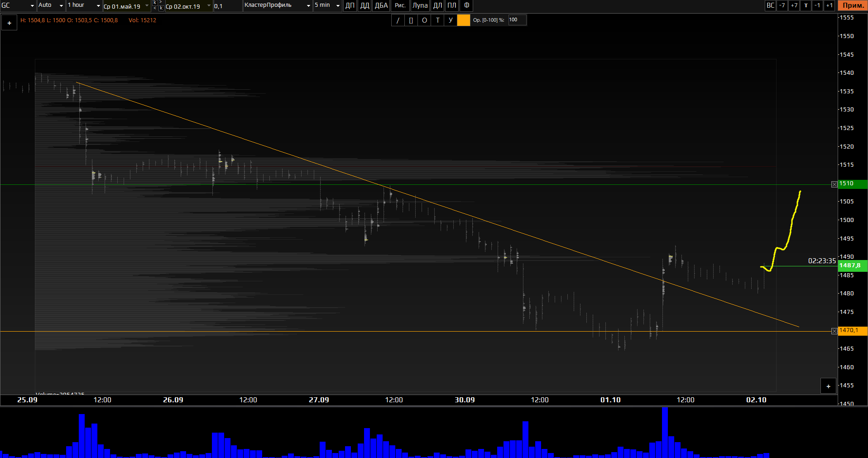Screen dimensions: 868x458
Task: Click the plus icon at chart bottom-right
Action: pyautogui.click(x=828, y=386)
